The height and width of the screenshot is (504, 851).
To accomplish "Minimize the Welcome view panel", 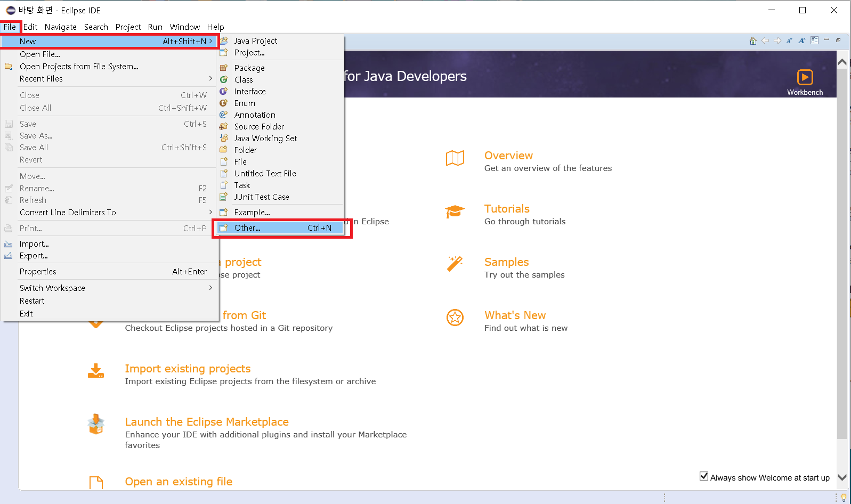I will click(x=826, y=39).
